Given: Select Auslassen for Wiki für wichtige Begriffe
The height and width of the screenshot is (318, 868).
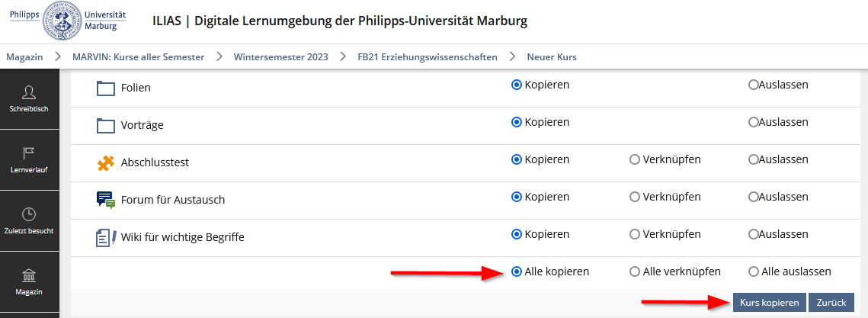Looking at the screenshot, I should pyautogui.click(x=754, y=234).
